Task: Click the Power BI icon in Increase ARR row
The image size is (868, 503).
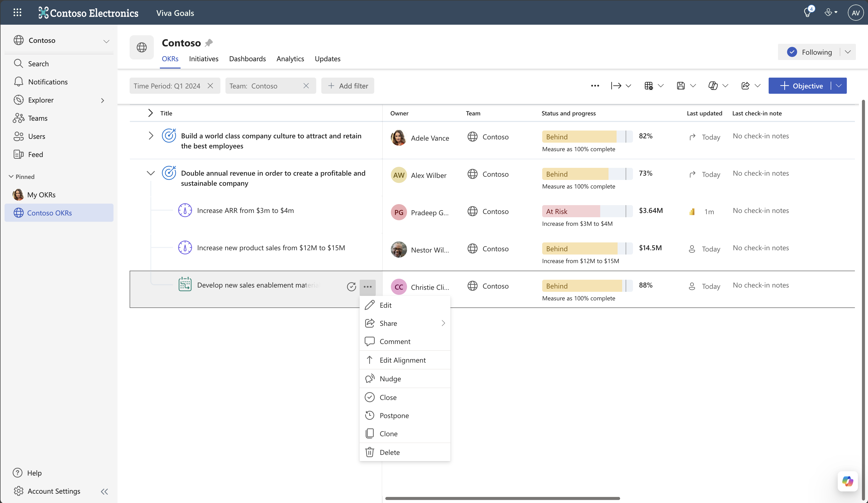Action: point(692,212)
